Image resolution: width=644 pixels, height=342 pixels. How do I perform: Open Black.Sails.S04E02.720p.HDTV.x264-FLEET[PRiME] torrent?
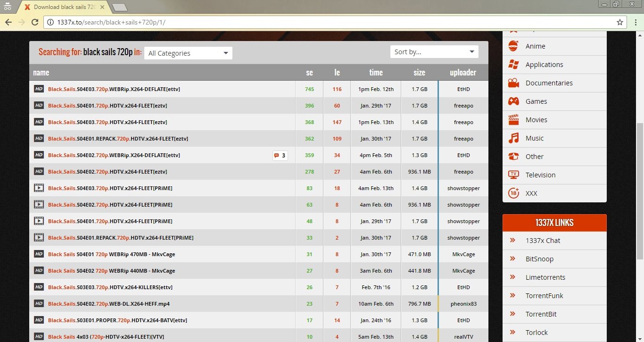coord(110,205)
